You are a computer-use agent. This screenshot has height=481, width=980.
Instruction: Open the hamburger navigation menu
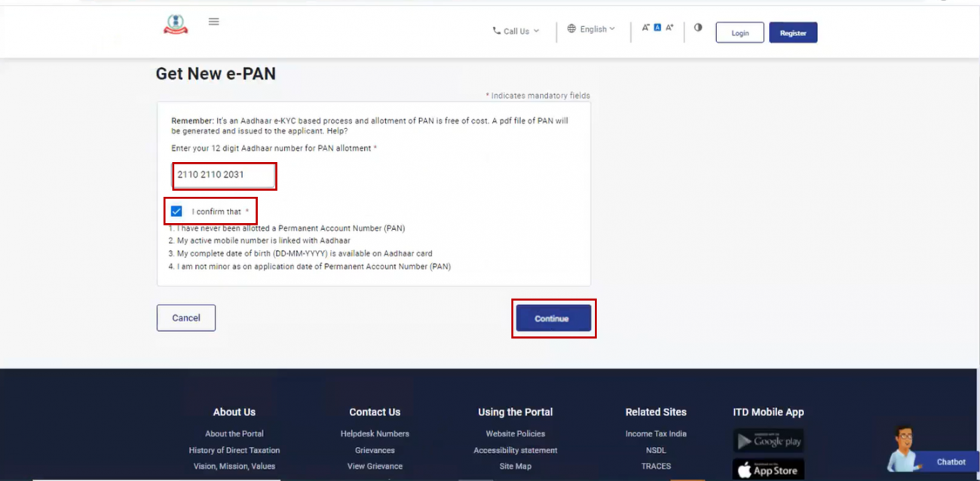coord(213,21)
